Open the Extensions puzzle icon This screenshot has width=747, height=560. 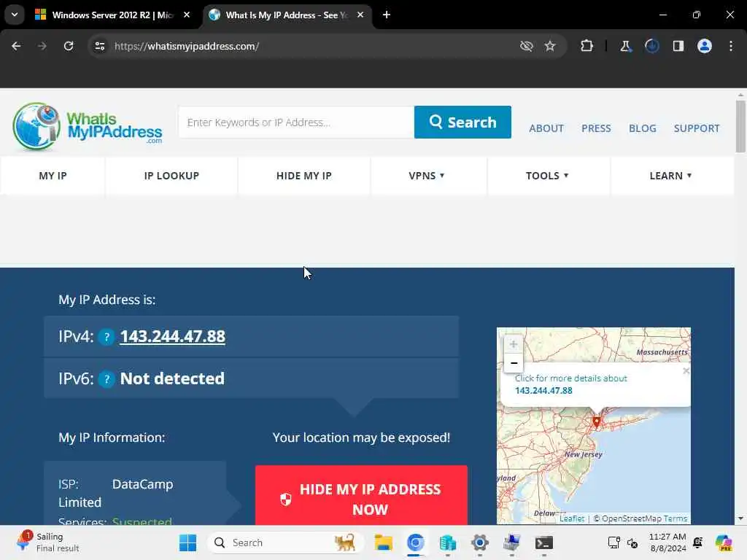click(x=587, y=46)
